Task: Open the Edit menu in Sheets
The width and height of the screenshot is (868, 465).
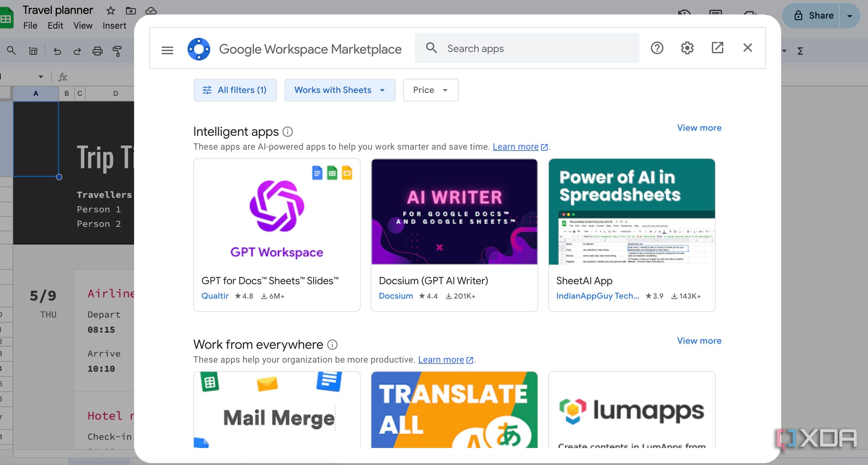Action: pos(55,26)
